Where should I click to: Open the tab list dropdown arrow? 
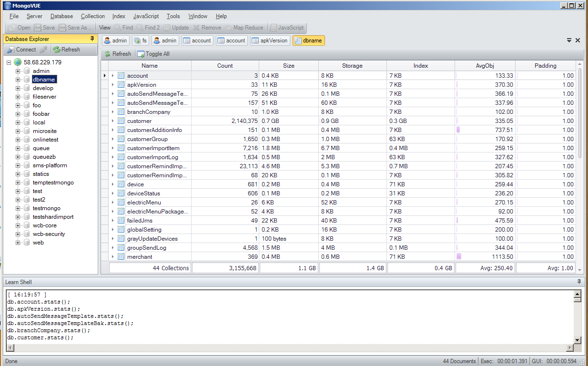(x=569, y=41)
